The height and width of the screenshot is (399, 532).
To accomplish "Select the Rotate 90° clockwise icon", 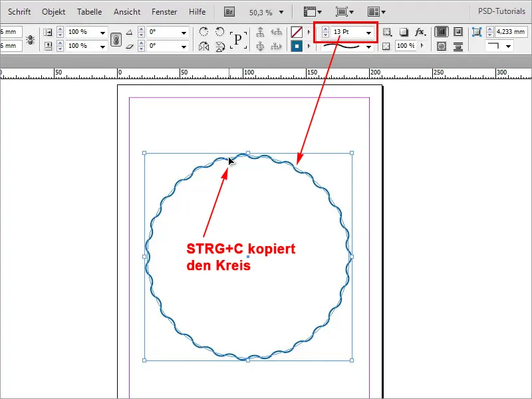I will coord(203,31).
